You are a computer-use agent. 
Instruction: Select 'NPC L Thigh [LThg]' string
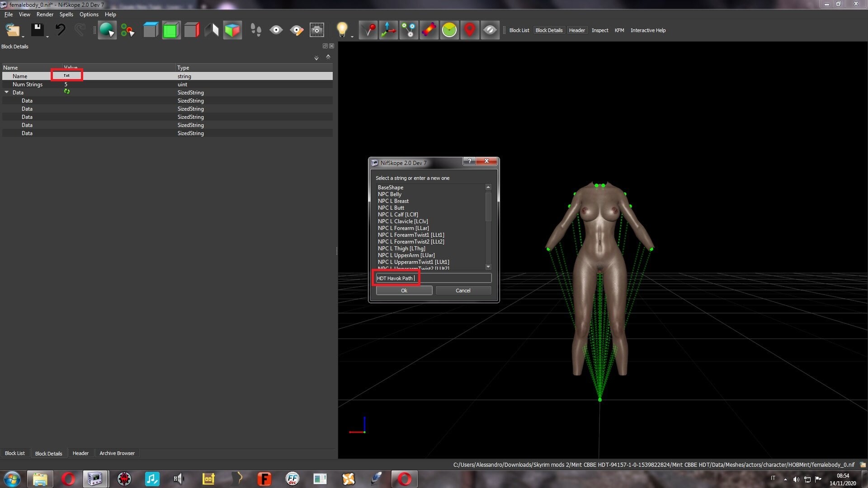coord(401,249)
